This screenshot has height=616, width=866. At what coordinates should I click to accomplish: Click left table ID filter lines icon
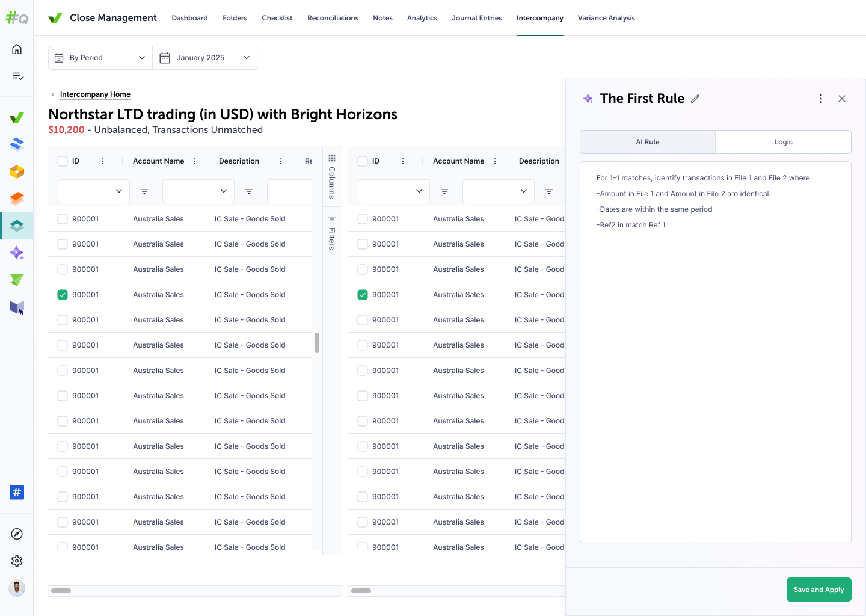(x=144, y=191)
